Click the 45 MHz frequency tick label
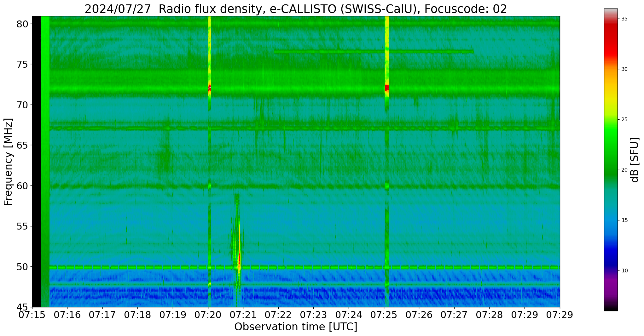The width and height of the screenshot is (644, 336). point(22,307)
